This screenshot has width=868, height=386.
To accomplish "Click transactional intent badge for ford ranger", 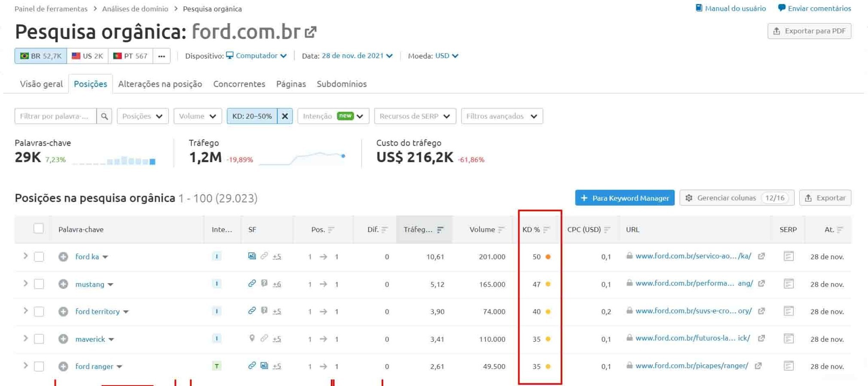I will [217, 367].
